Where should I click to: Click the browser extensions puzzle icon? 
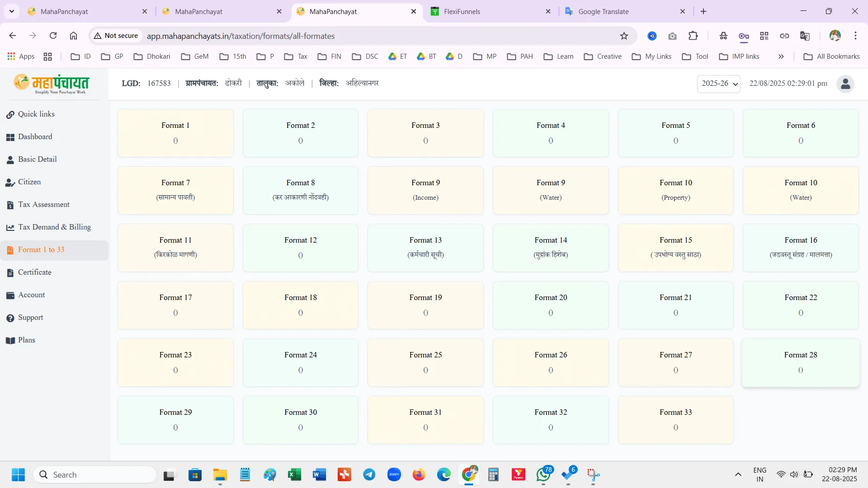(x=693, y=36)
